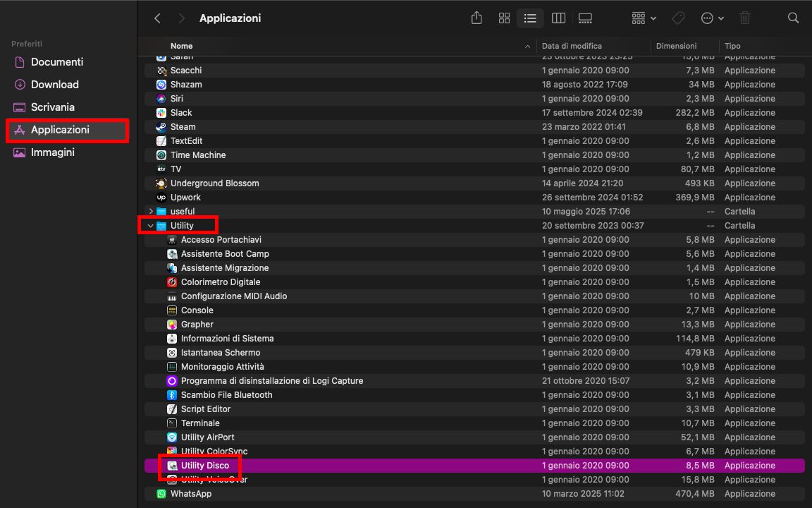Open the Documenti sidebar shortcut
This screenshot has height=508, width=812.
pos(58,62)
